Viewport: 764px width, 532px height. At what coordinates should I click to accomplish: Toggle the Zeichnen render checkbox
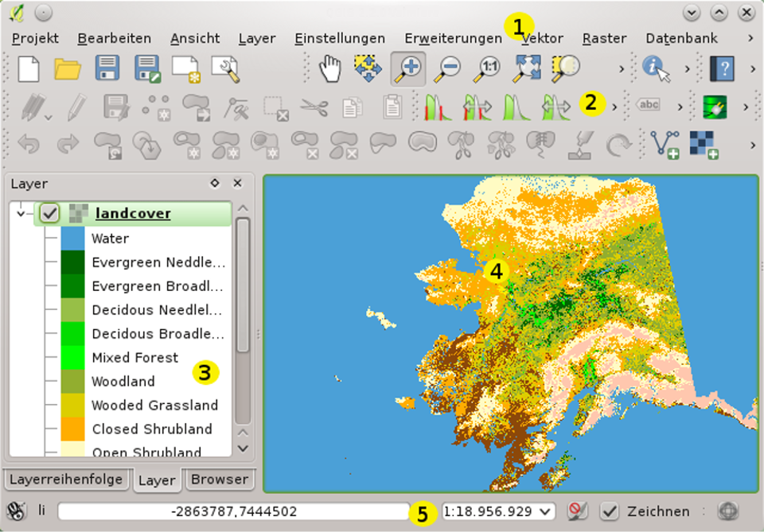pos(609,511)
